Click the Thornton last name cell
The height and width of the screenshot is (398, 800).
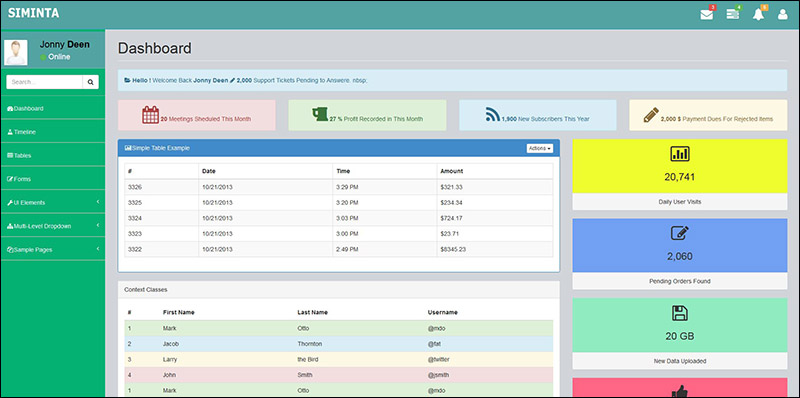pyautogui.click(x=310, y=344)
